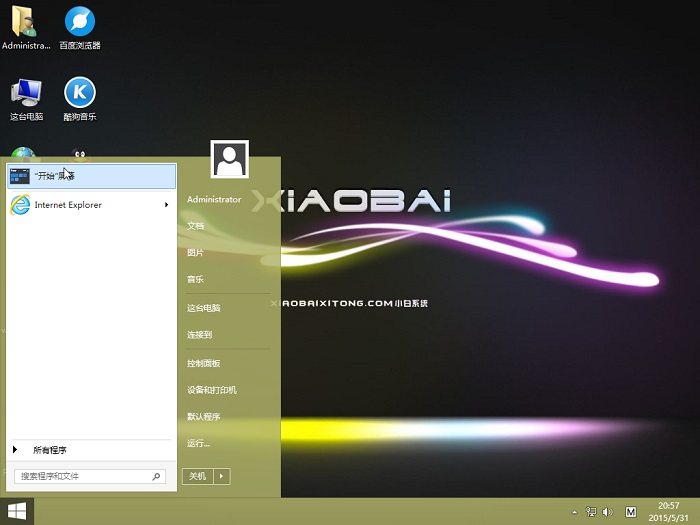Open 默认程序 from the start menu
Screen dimensions: 700x525
(x=204, y=417)
